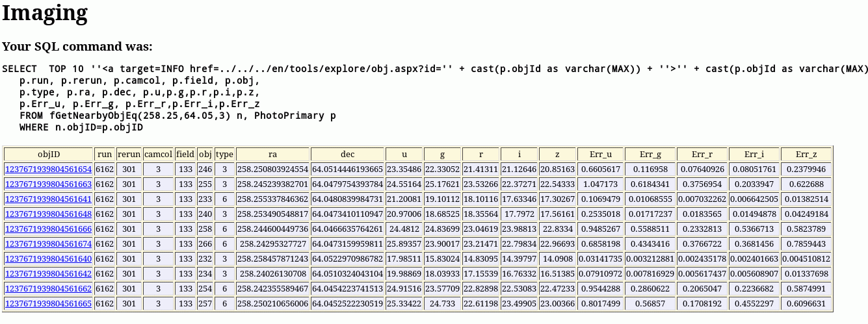Click the Err_i column header

tap(754, 154)
